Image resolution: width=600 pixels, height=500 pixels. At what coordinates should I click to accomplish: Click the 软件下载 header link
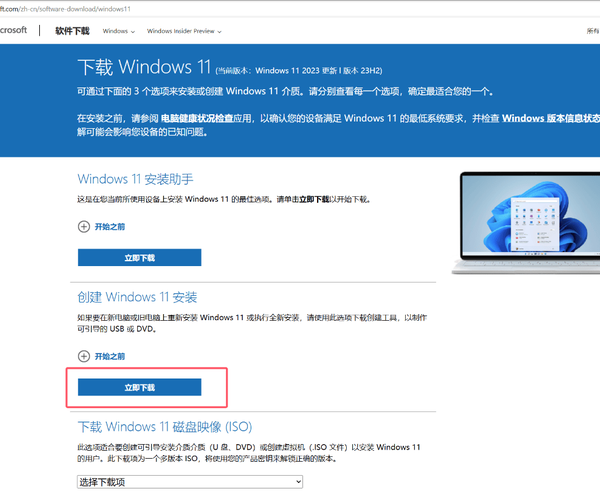72,31
